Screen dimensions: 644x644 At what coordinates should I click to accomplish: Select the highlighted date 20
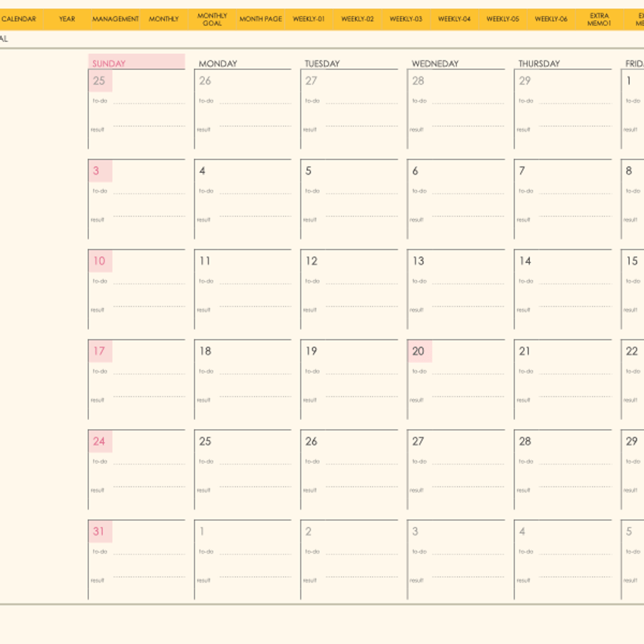419,351
